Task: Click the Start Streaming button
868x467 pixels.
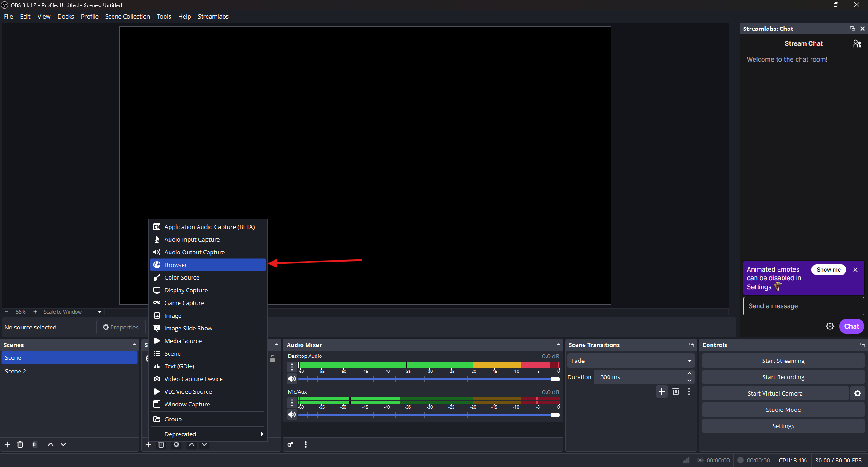Action: click(x=783, y=361)
